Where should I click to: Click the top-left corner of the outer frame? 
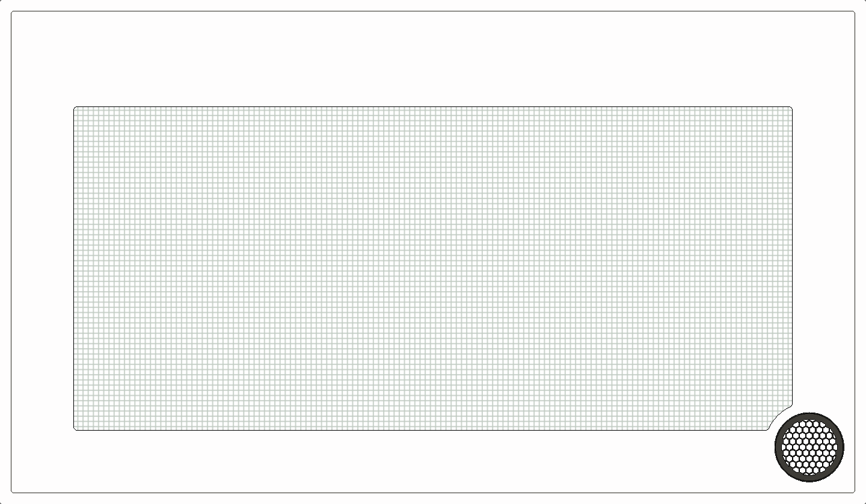(13, 13)
